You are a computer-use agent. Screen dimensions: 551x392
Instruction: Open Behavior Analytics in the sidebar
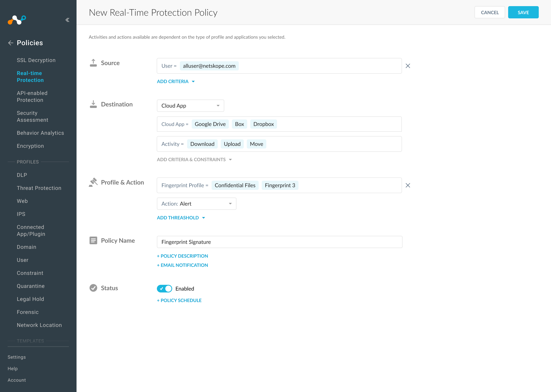(40, 133)
